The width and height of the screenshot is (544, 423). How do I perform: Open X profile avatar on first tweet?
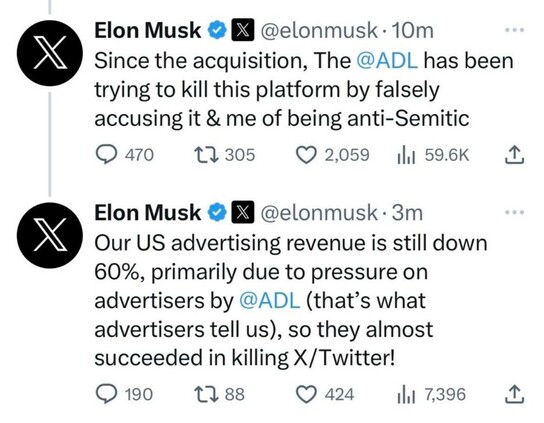click(x=50, y=53)
